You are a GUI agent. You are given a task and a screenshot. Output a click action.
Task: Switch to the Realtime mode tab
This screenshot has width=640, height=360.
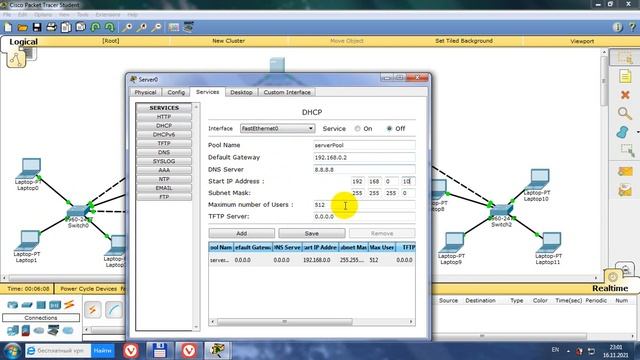(610, 289)
